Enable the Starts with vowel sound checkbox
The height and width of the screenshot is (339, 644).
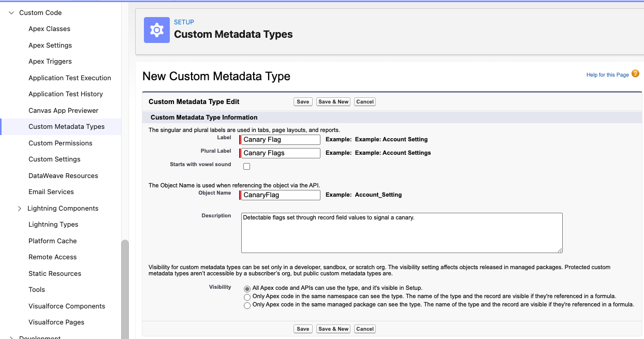click(246, 166)
